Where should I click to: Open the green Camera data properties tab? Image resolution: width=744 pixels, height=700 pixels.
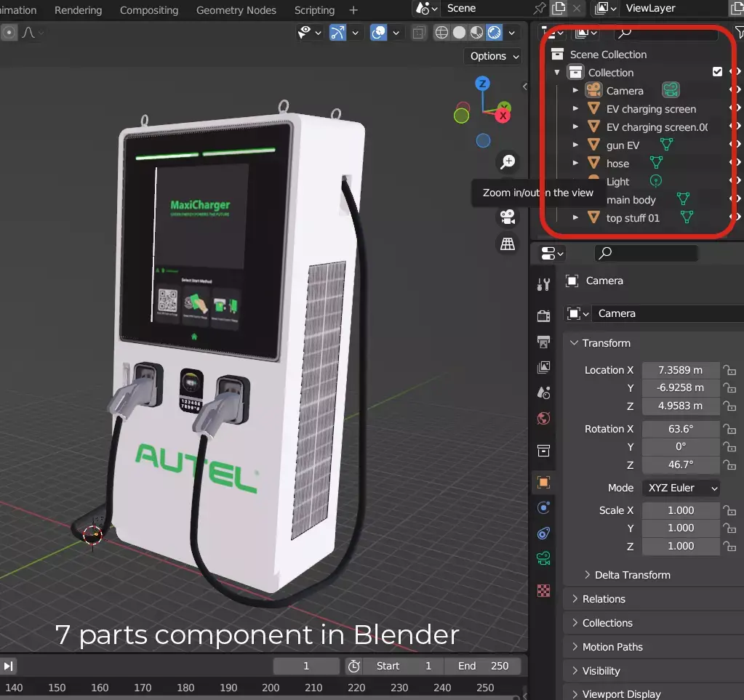(543, 559)
